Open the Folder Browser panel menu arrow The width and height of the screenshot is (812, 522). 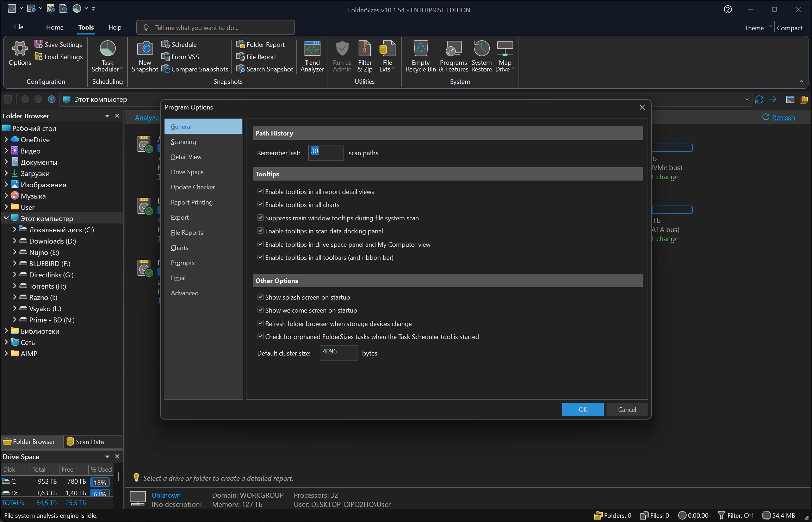(x=107, y=116)
